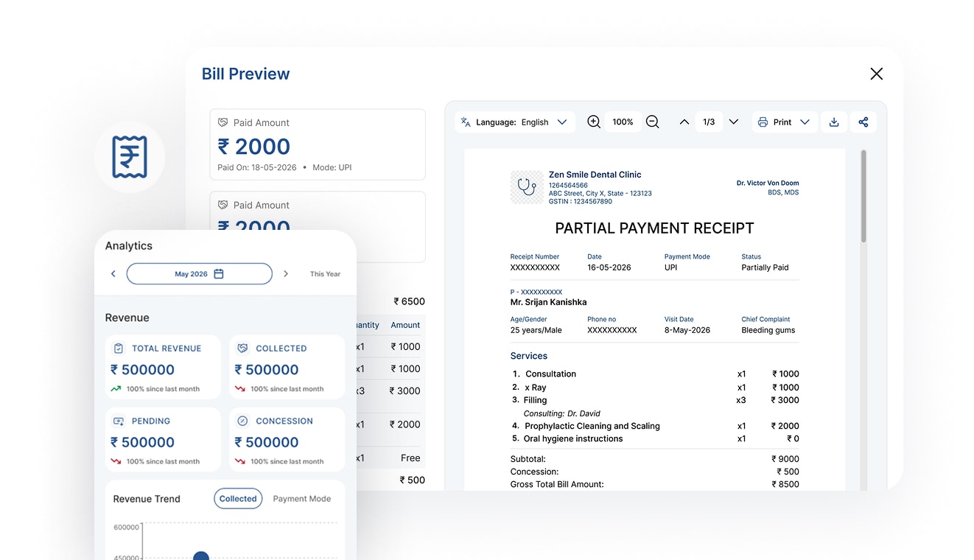The height and width of the screenshot is (560, 974).
Task: Click the Prophylactic Cleaning and Scaling service row
Action: tap(655, 426)
